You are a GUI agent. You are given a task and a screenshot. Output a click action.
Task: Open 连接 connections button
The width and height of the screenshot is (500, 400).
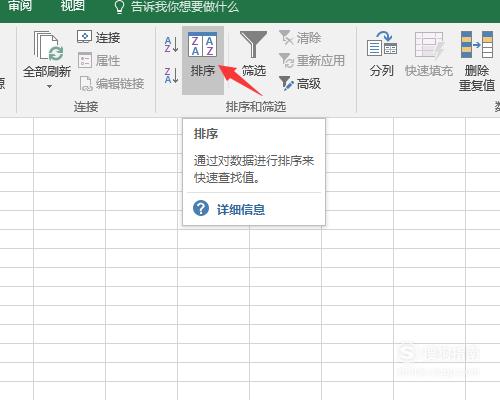click(x=99, y=37)
